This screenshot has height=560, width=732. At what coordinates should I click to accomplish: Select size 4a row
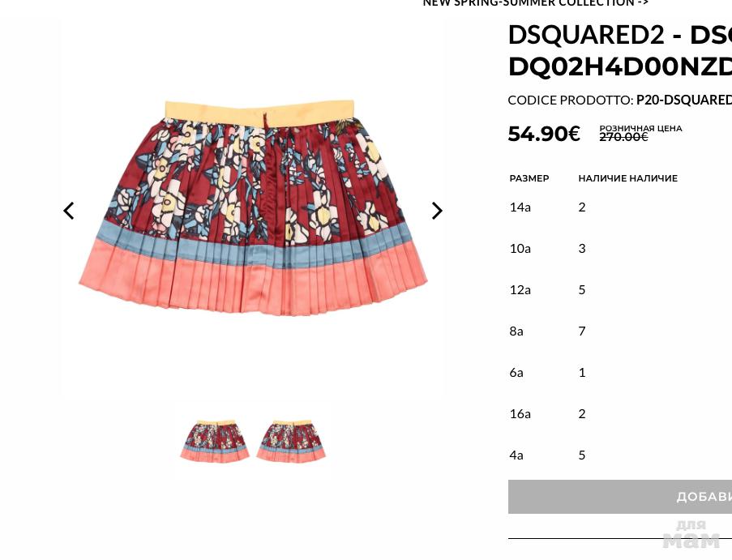(x=620, y=455)
